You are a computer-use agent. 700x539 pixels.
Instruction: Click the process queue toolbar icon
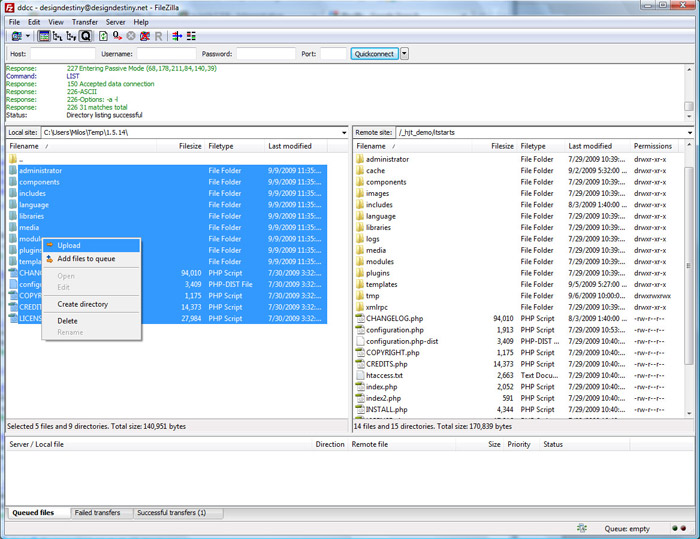117,36
